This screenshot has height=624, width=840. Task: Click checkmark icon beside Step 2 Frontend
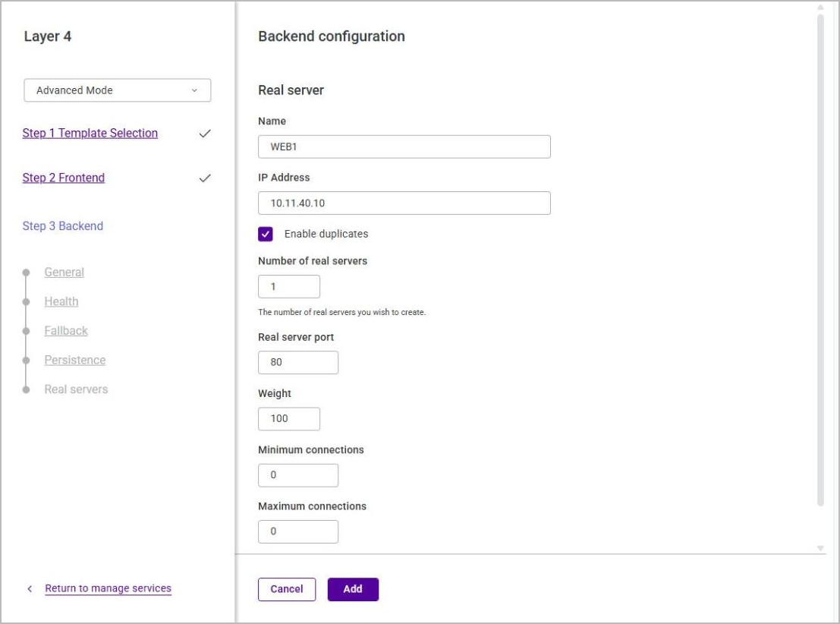coord(205,178)
